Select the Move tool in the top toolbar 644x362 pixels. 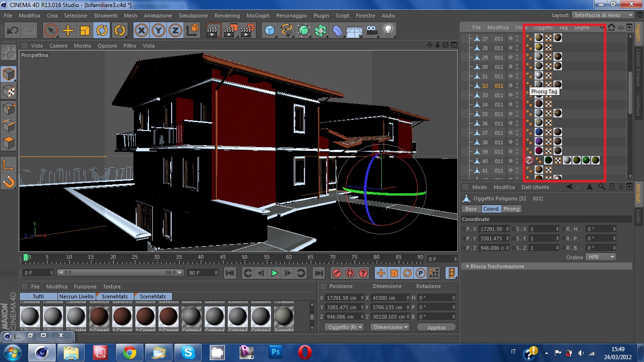click(x=68, y=31)
